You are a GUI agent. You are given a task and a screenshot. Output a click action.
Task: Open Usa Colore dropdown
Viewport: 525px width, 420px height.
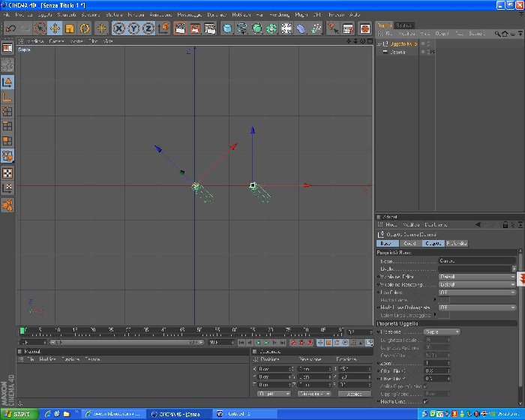click(477, 292)
